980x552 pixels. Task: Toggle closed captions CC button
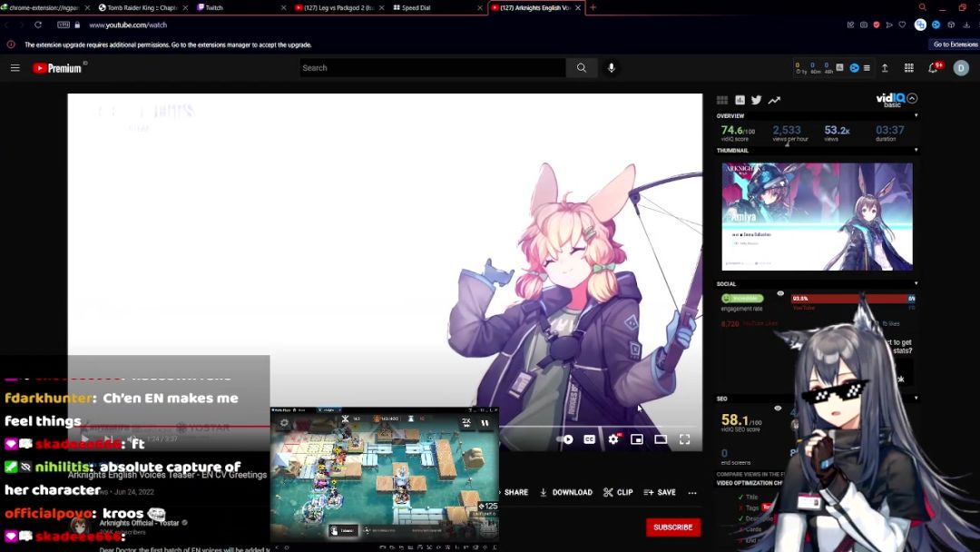[590, 439]
